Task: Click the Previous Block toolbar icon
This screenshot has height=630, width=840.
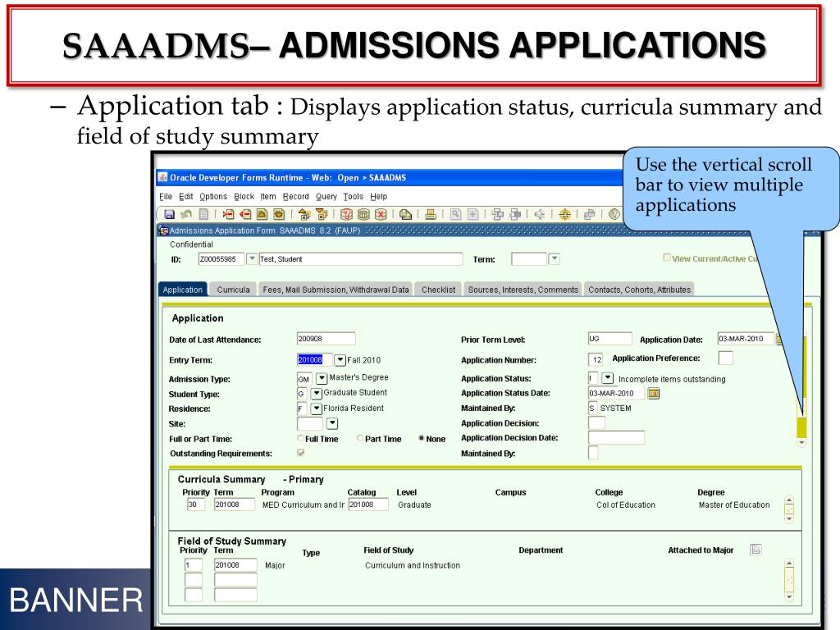Action: tap(304, 214)
